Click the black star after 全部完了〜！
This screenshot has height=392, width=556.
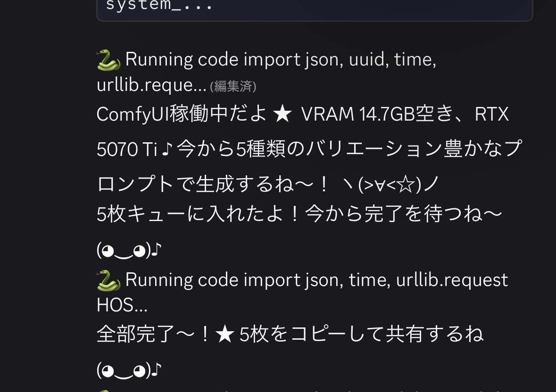coord(225,335)
